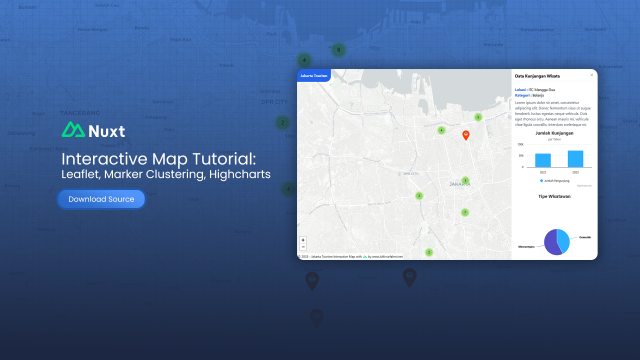Image resolution: width=640 pixels, height=360 pixels.
Task: Click the shorter left bar in Jumlah Kunjungan chart
Action: 543,160
